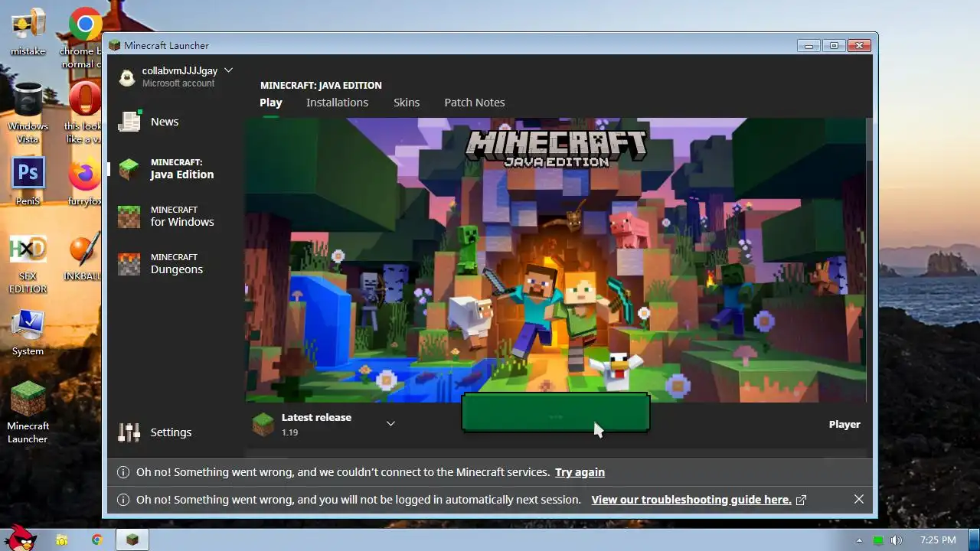
Task: Open the Opera desktop shortcut
Action: (x=84, y=112)
